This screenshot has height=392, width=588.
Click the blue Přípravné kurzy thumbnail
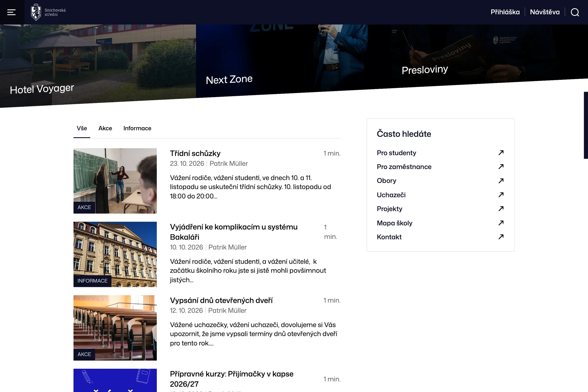click(x=115, y=380)
